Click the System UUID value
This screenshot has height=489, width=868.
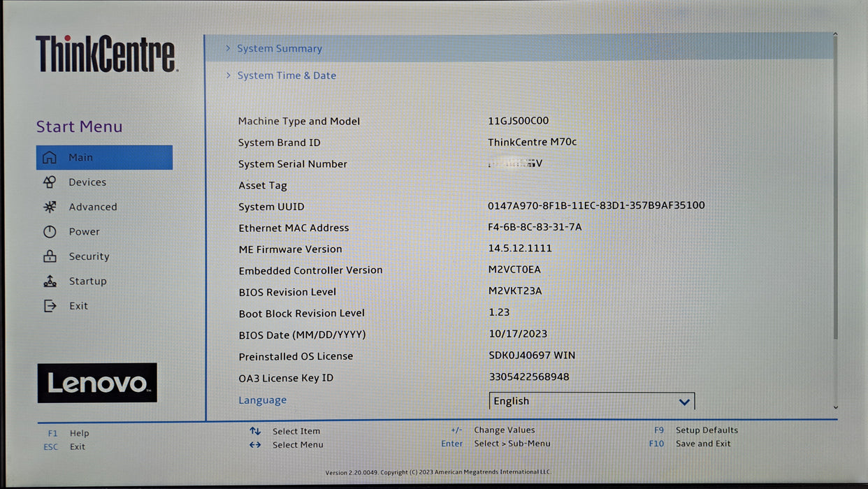point(596,205)
